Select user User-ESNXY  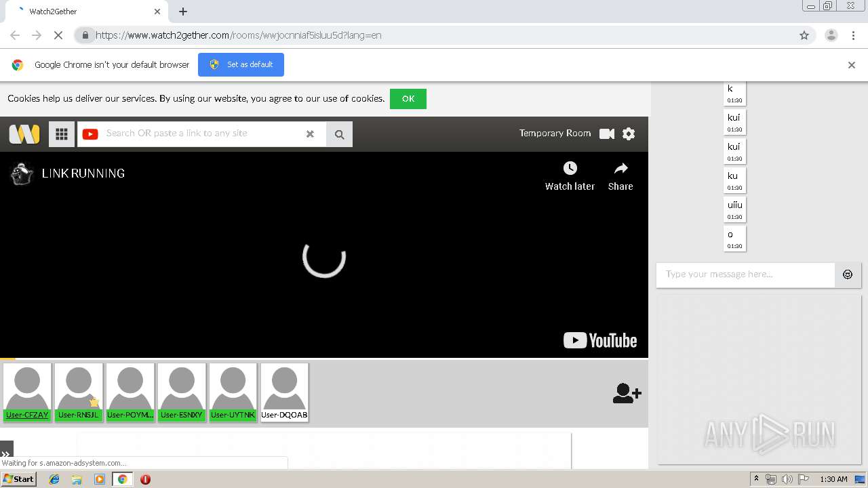coord(182,392)
